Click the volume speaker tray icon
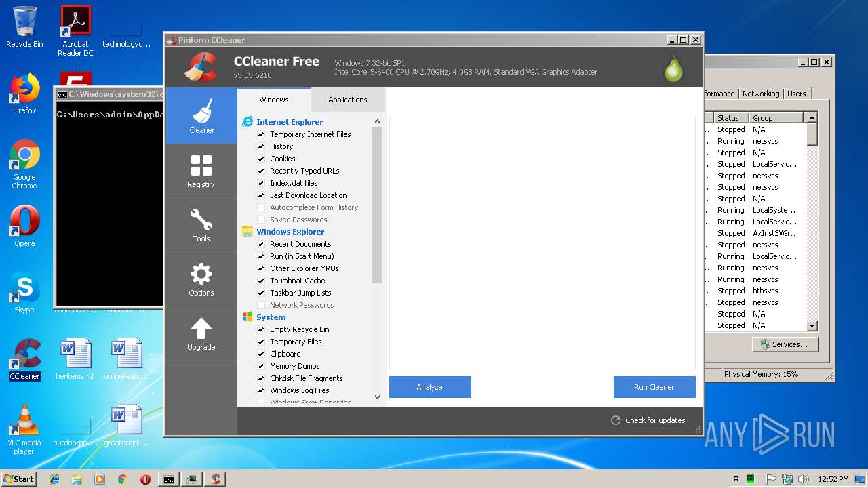Screen dimensions: 868x488 [803, 479]
